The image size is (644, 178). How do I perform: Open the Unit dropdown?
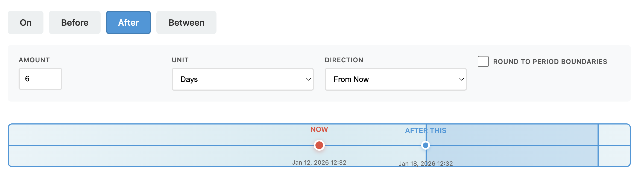click(242, 79)
